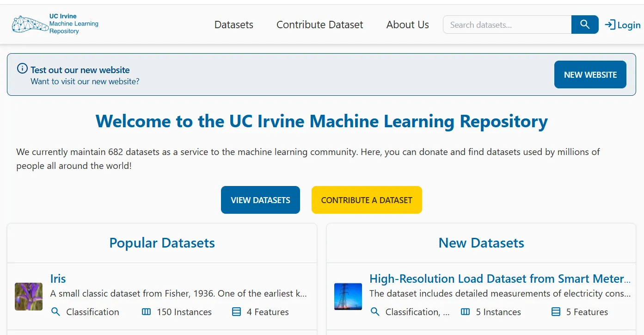Open the power tower thumbnail of Smart Meter dataset
This screenshot has height=335, width=644.
(x=348, y=297)
